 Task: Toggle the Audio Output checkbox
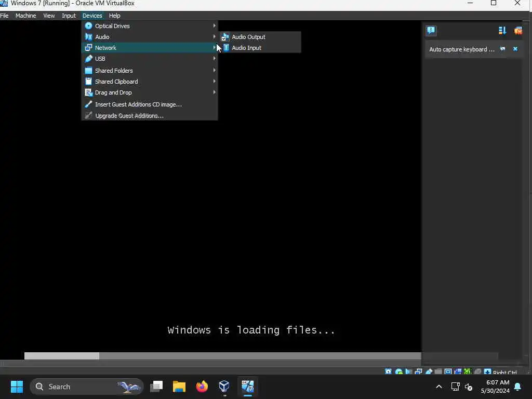pos(260,37)
